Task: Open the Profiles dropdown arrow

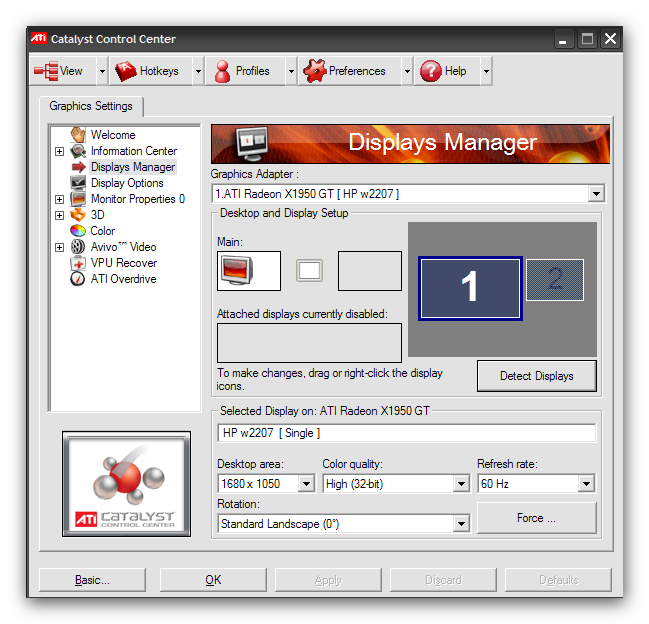Action: pos(291,71)
